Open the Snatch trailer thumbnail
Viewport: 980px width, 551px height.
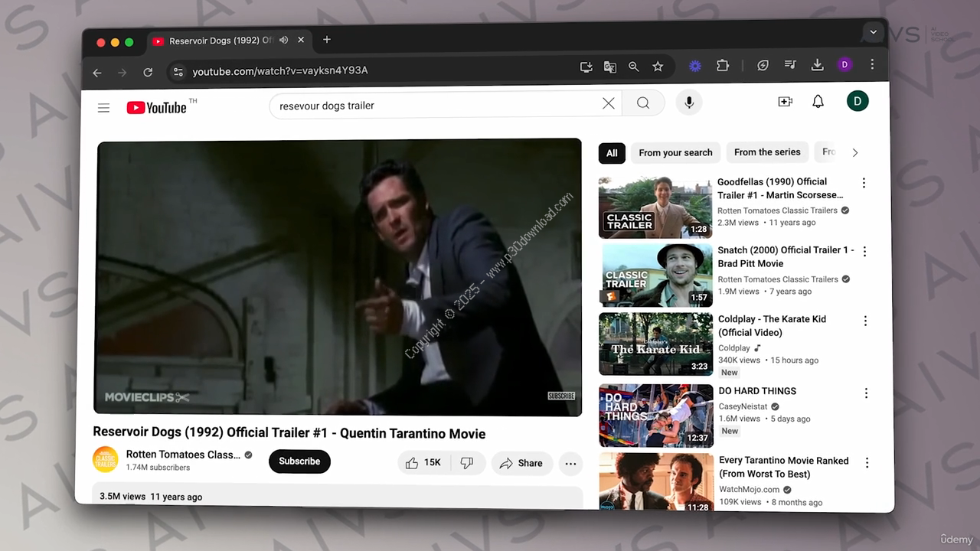coord(656,275)
